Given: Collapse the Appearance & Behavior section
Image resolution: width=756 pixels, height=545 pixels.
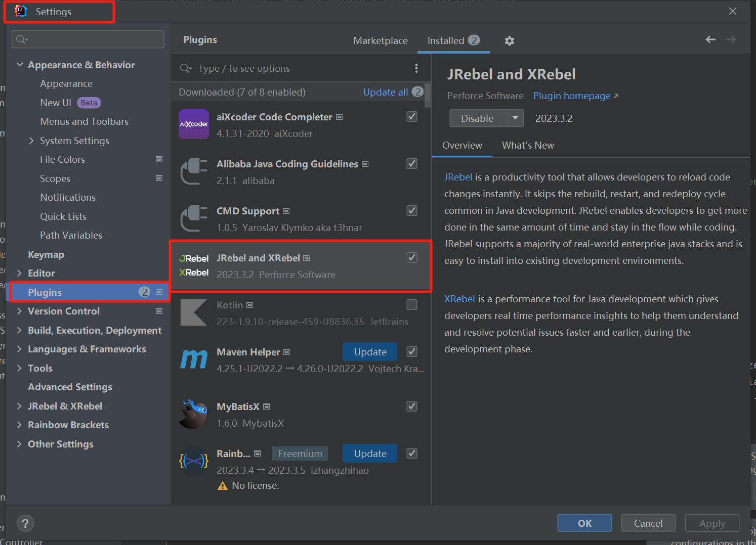Looking at the screenshot, I should click(20, 65).
